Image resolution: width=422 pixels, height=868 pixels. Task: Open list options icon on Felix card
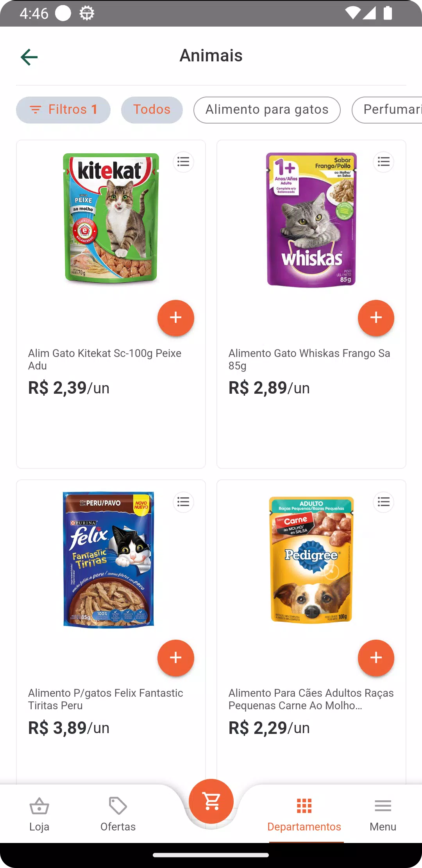[x=183, y=502]
